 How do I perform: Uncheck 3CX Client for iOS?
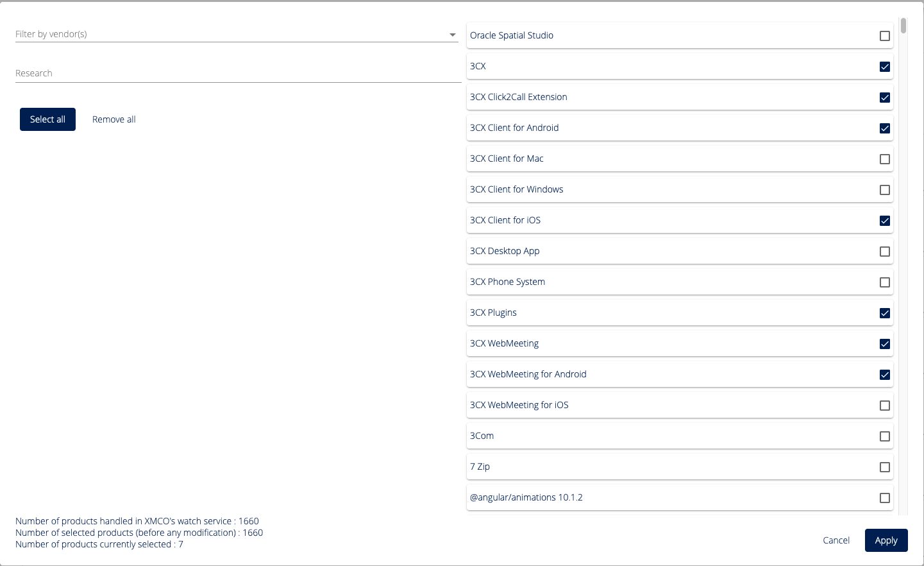pos(885,221)
